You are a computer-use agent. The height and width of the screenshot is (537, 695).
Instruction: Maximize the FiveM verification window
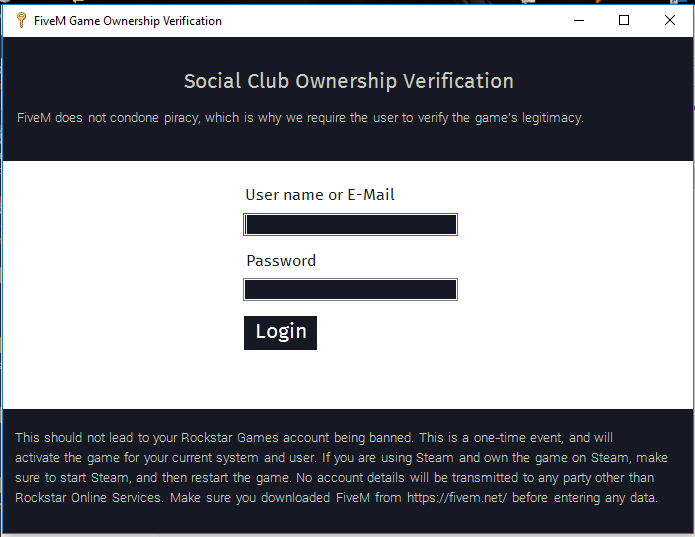pos(624,20)
